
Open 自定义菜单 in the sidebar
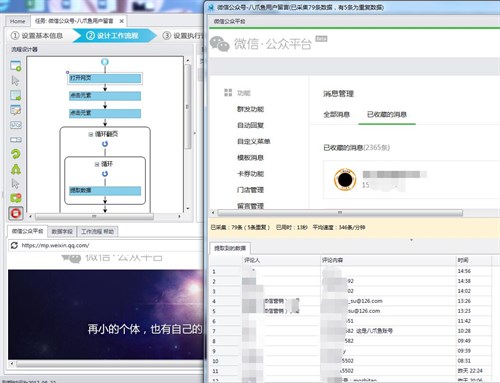pyautogui.click(x=254, y=141)
